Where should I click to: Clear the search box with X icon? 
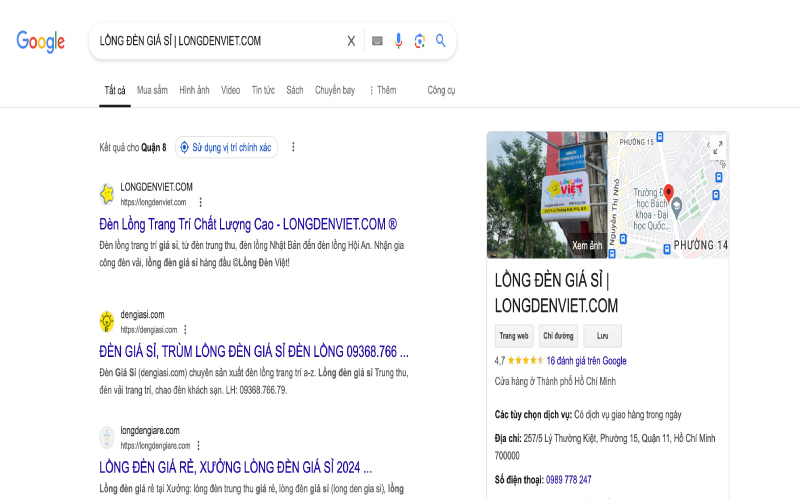coord(351,41)
